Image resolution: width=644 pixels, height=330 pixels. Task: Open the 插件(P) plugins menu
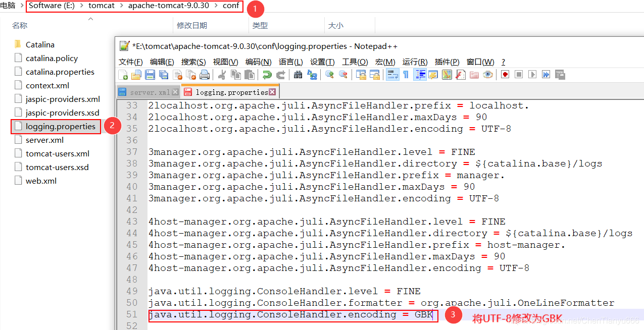447,62
